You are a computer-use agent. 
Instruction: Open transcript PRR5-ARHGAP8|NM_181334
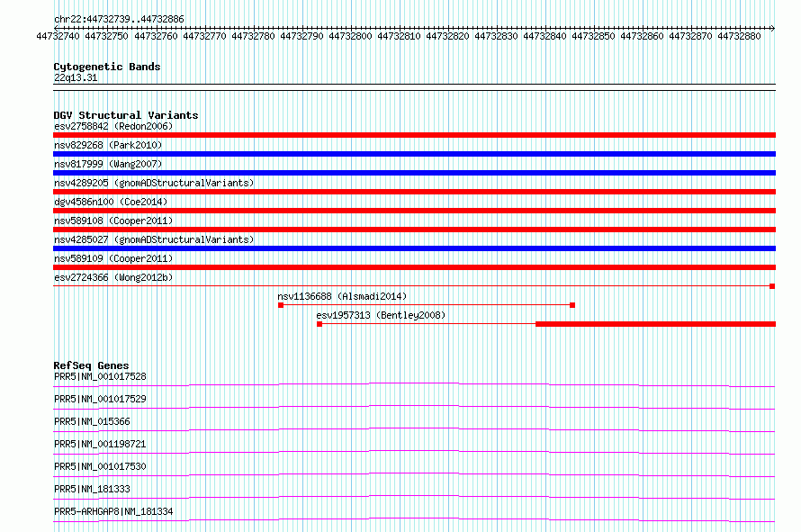point(113,511)
